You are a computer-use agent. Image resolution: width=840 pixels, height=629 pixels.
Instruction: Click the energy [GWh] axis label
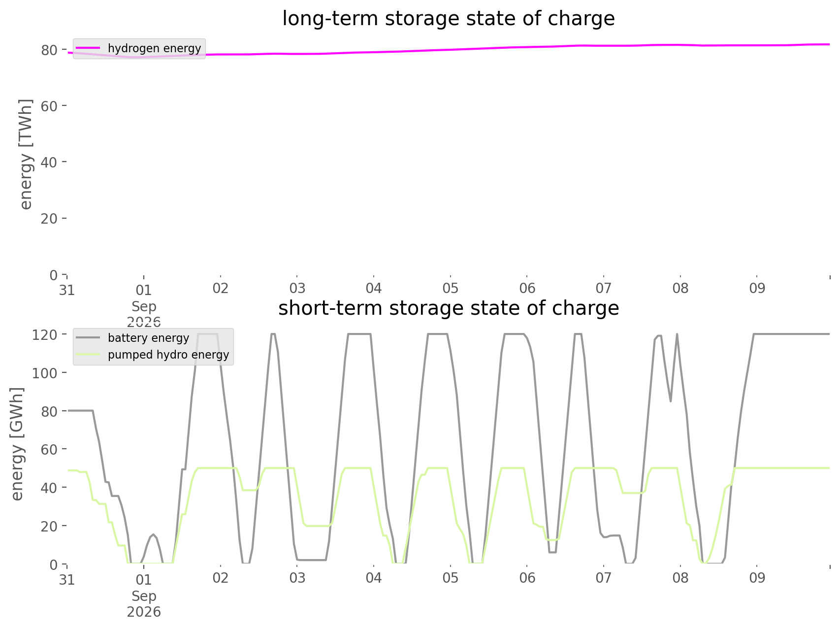point(17,444)
